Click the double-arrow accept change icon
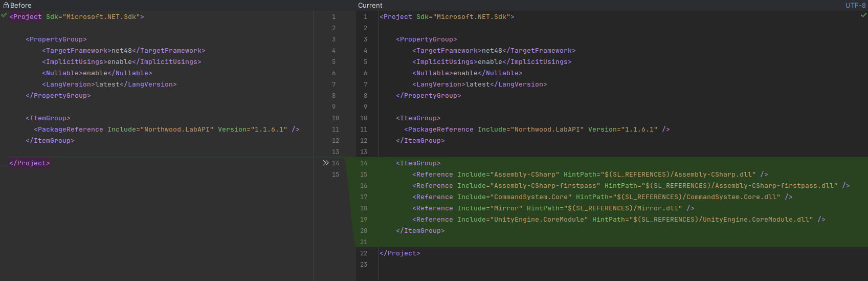The height and width of the screenshot is (281, 868). [x=326, y=163]
